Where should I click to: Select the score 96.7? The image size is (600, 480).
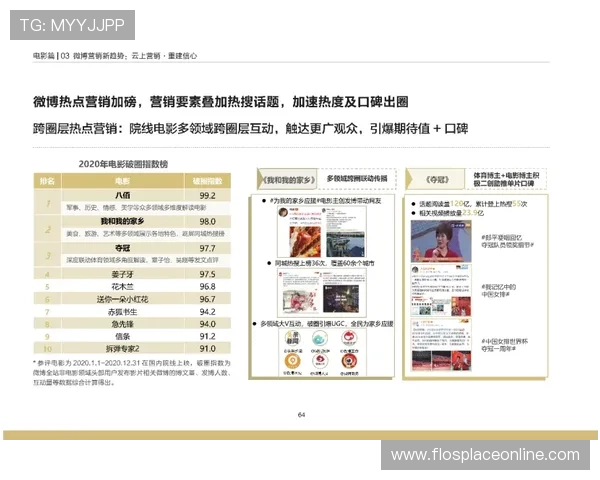(x=207, y=299)
